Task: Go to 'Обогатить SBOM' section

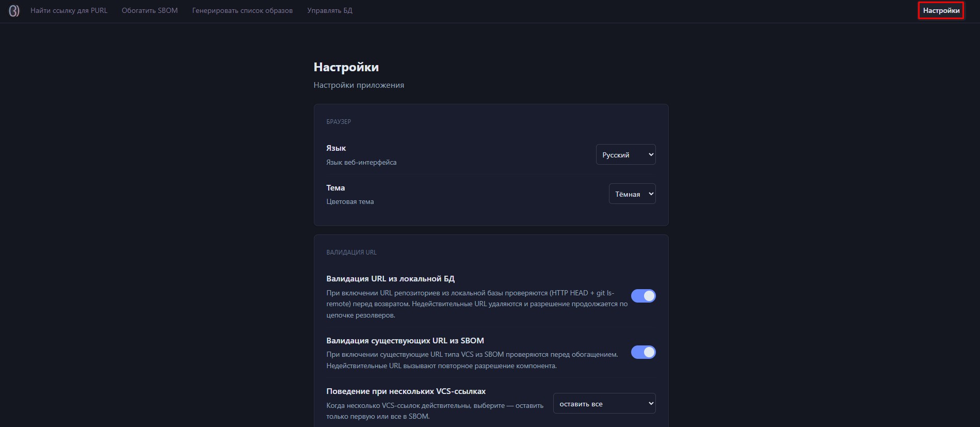Action: click(x=150, y=10)
